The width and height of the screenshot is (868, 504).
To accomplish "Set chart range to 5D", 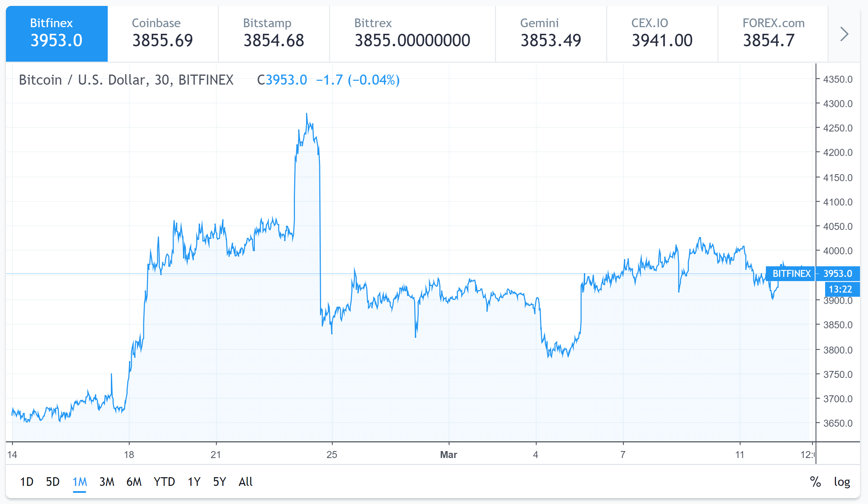I will pos(53,482).
